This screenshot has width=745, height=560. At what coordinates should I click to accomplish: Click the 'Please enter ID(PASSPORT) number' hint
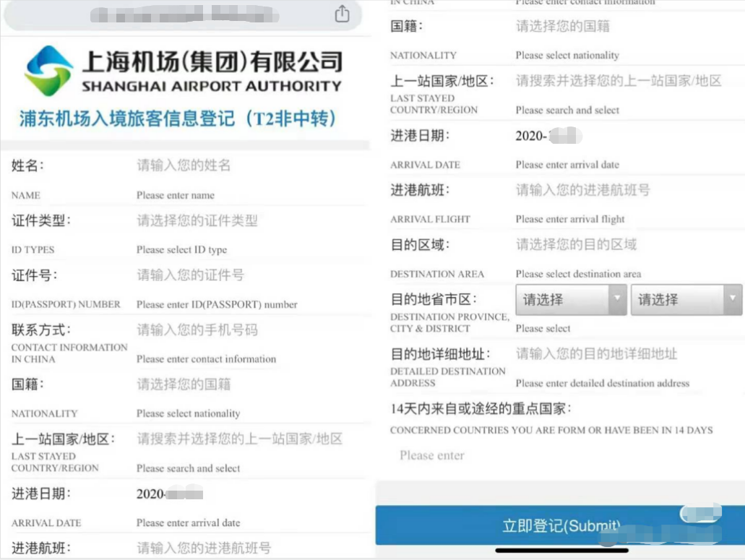(217, 304)
